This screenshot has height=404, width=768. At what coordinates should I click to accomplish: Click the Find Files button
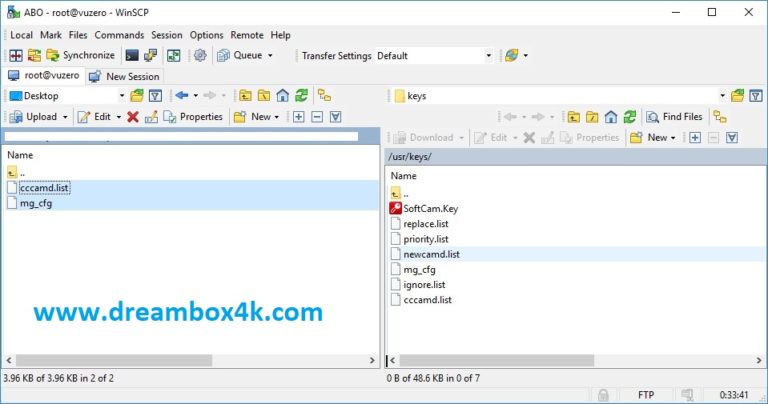(x=674, y=117)
